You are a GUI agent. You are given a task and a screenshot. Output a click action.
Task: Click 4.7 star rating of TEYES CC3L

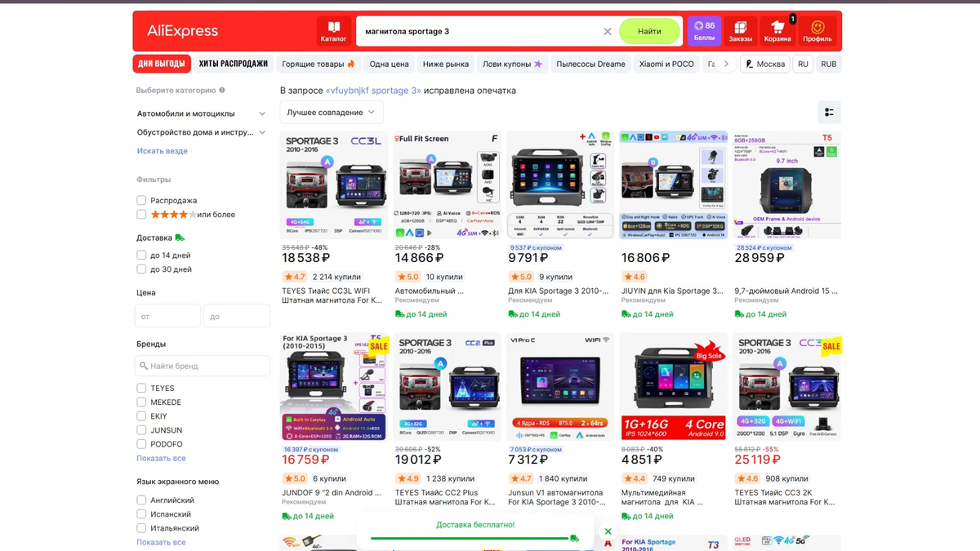click(x=294, y=277)
